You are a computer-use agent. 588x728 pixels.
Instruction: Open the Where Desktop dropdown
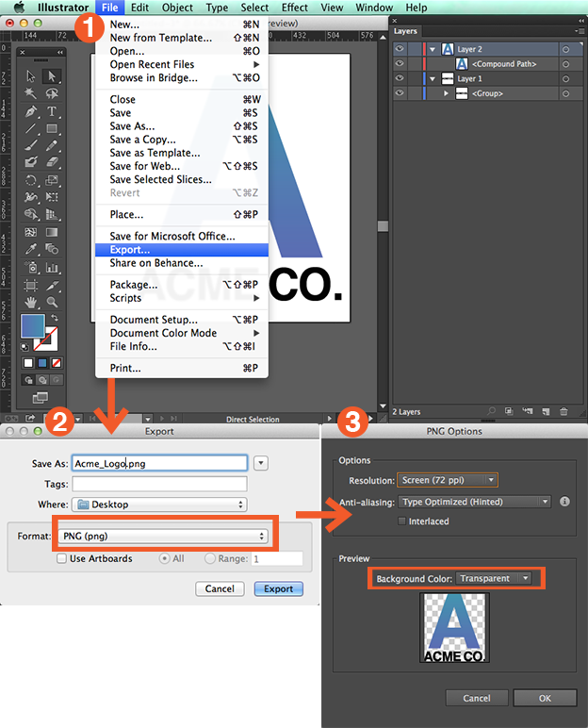click(159, 505)
